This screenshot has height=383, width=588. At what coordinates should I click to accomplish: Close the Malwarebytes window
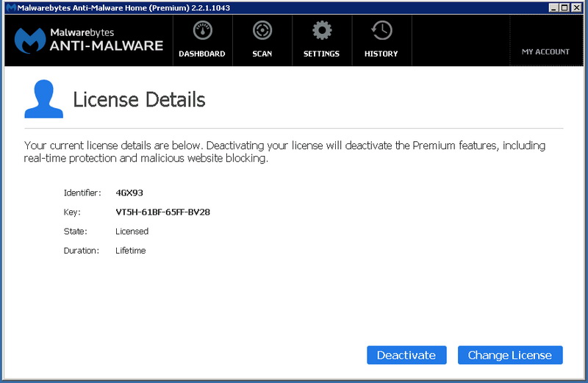(x=576, y=7)
